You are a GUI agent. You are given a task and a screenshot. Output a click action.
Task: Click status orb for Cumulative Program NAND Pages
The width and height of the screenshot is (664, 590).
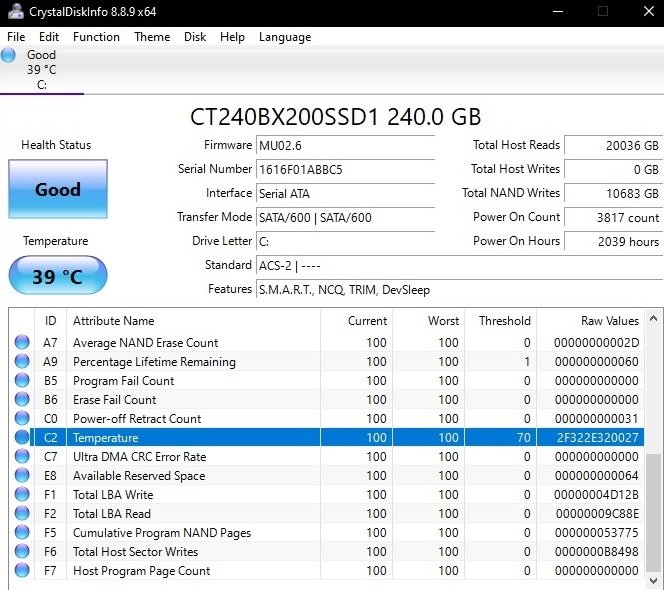coord(22,532)
